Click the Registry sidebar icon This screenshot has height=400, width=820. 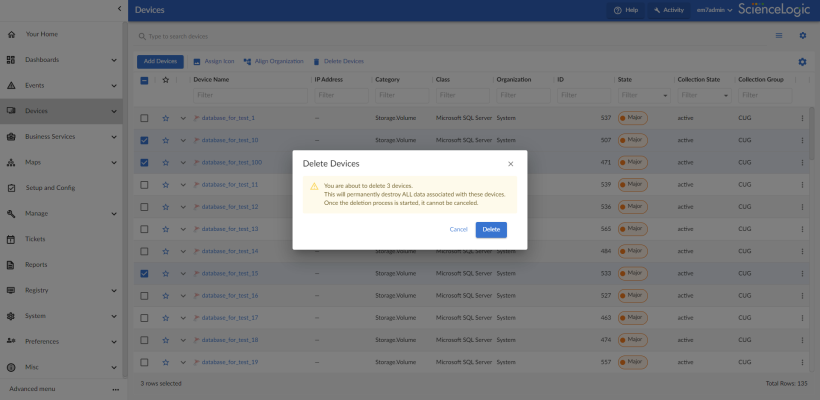click(x=11, y=291)
